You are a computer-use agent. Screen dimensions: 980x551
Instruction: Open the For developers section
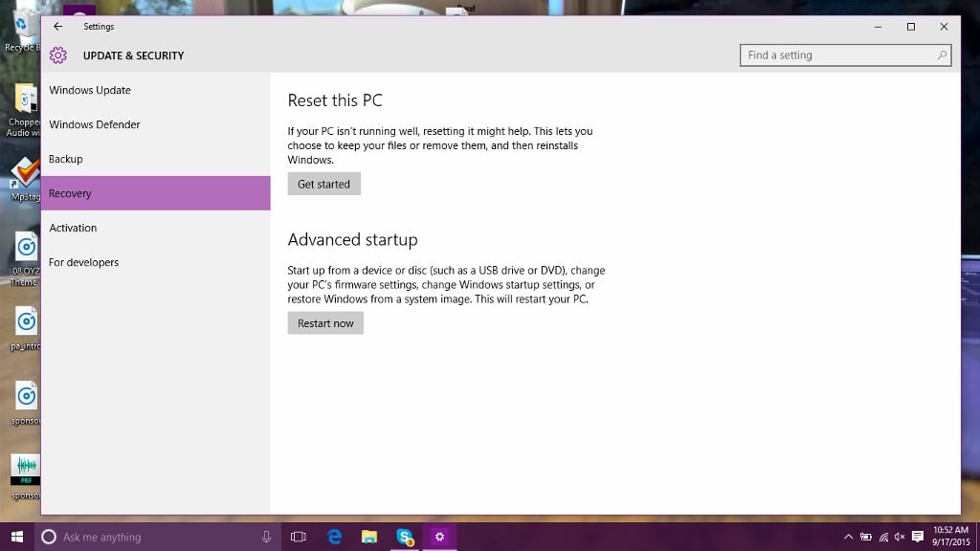tap(156, 262)
